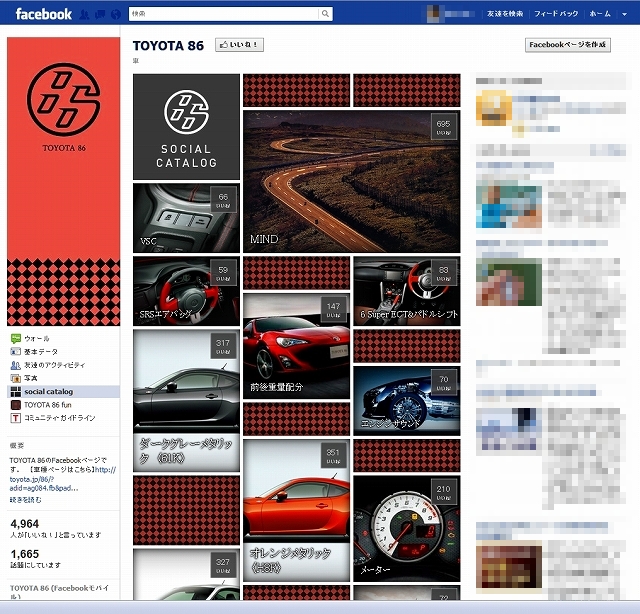Click the 351 like counter badge
Screen dimensions: 640x614
[333, 456]
